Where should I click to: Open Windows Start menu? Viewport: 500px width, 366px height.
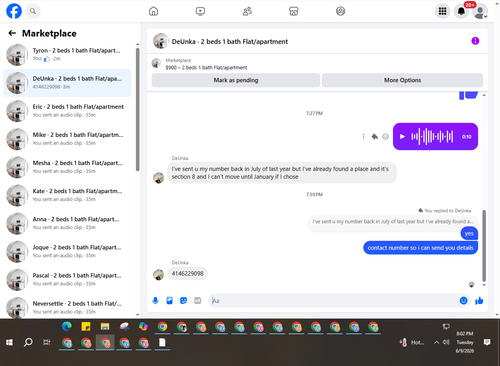pyautogui.click(x=9, y=342)
